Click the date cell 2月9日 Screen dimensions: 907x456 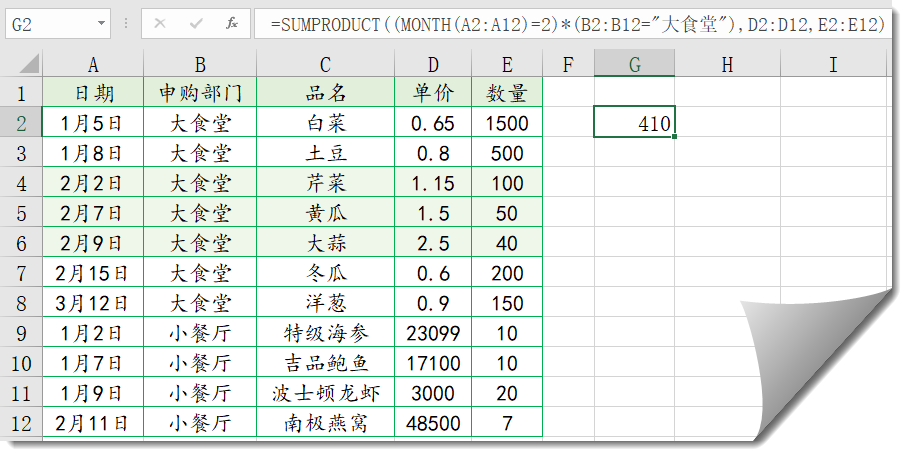point(93,243)
